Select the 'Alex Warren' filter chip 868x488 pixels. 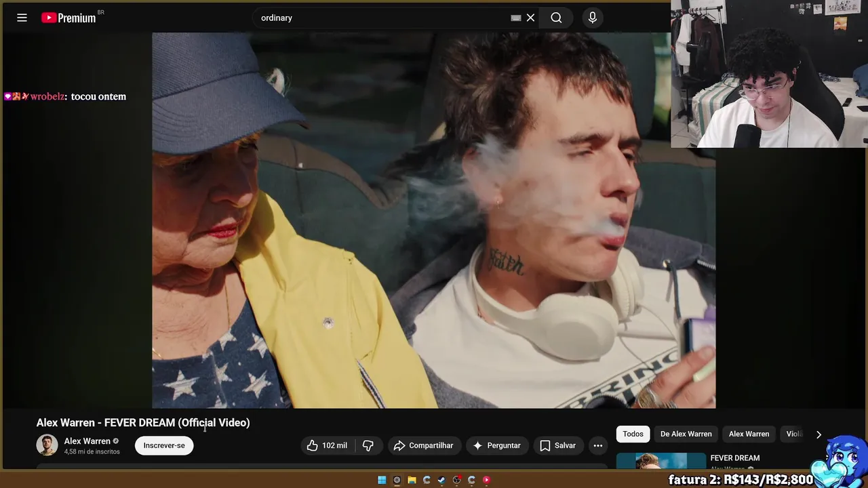point(749,434)
